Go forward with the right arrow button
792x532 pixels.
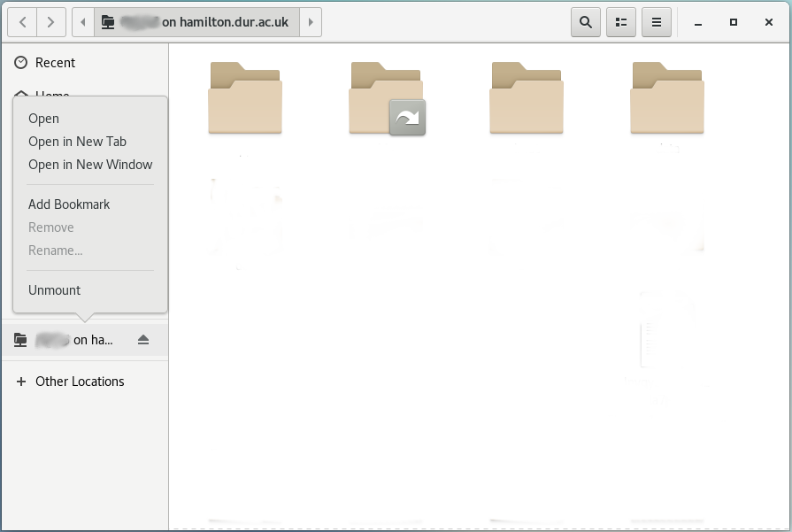coord(50,22)
